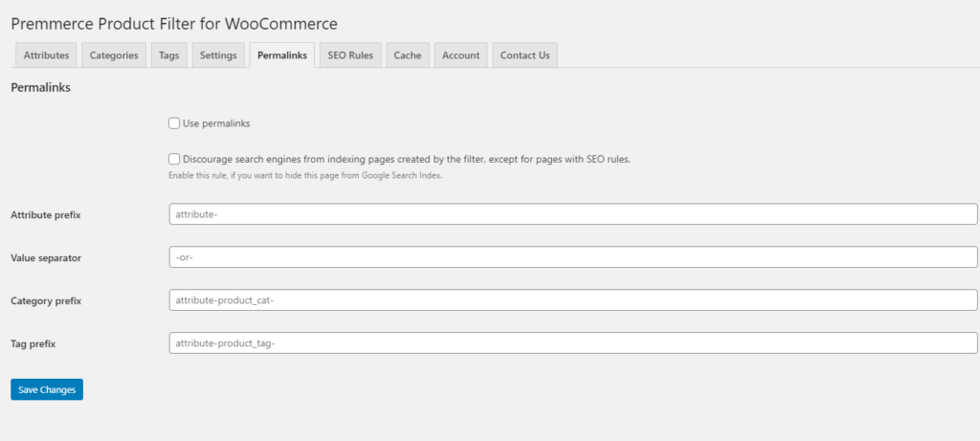Open the Cache tab
Screen dimensions: 980x441
(x=408, y=55)
